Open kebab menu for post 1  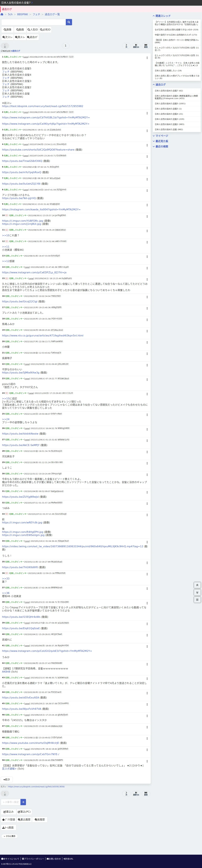coord(147,58)
